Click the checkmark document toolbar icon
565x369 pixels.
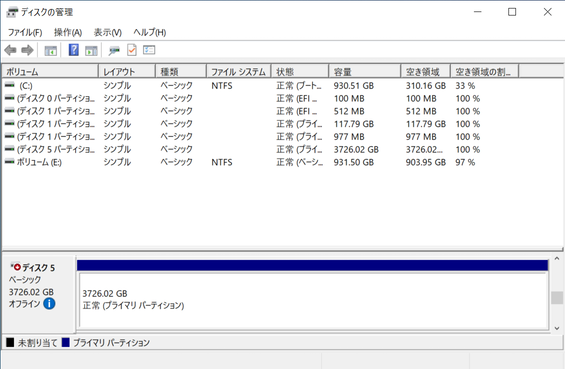132,50
